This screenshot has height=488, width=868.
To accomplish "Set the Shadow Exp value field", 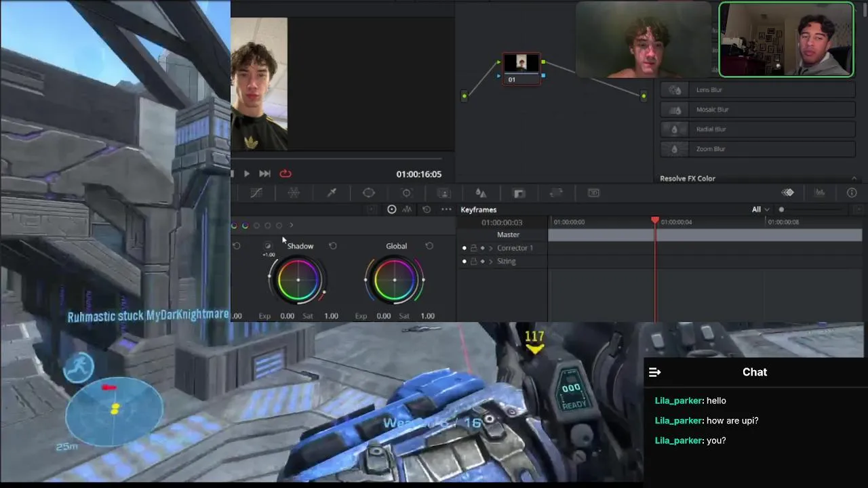I will click(x=288, y=316).
